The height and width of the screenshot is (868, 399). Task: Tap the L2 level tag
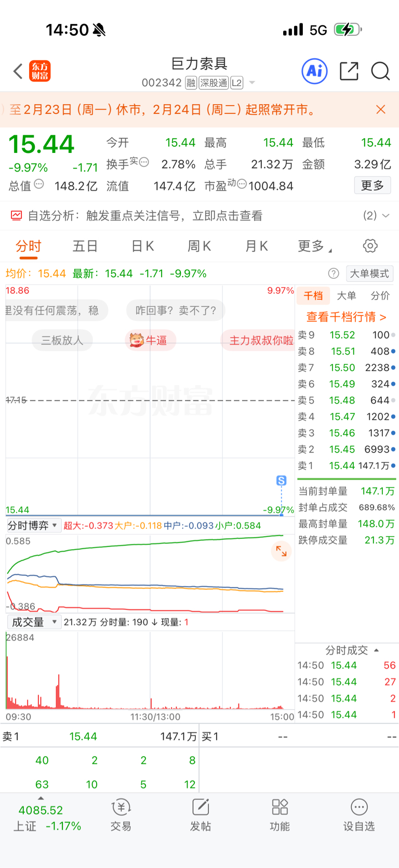coord(236,83)
